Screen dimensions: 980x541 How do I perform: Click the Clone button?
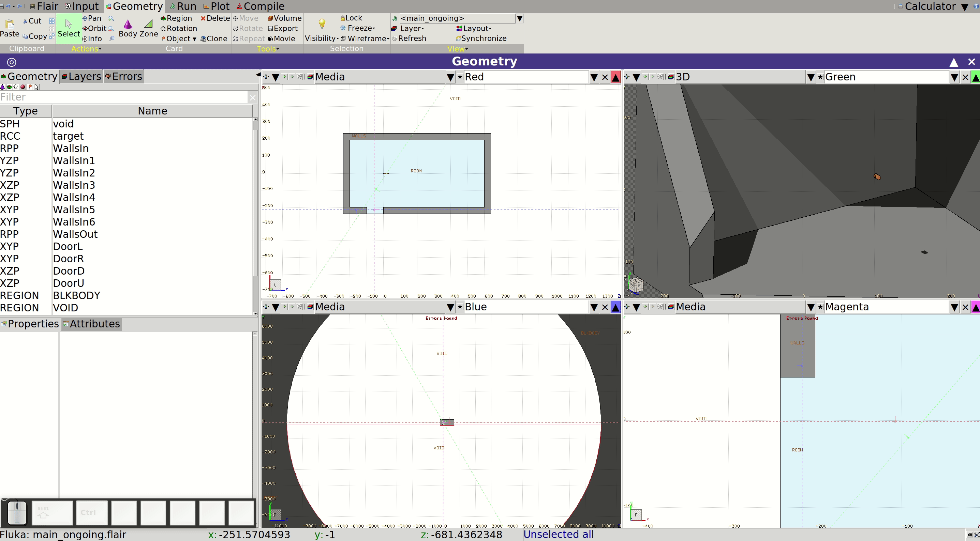coord(214,39)
